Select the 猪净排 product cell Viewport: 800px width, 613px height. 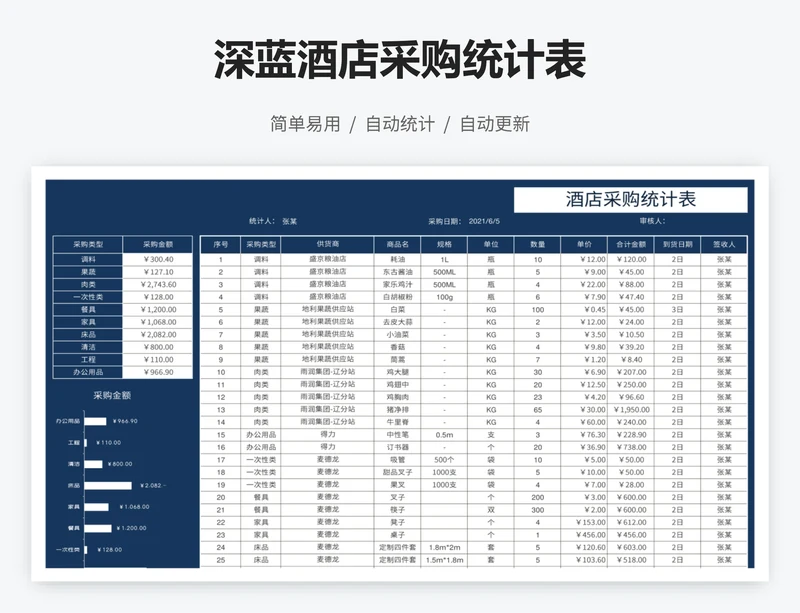point(397,410)
